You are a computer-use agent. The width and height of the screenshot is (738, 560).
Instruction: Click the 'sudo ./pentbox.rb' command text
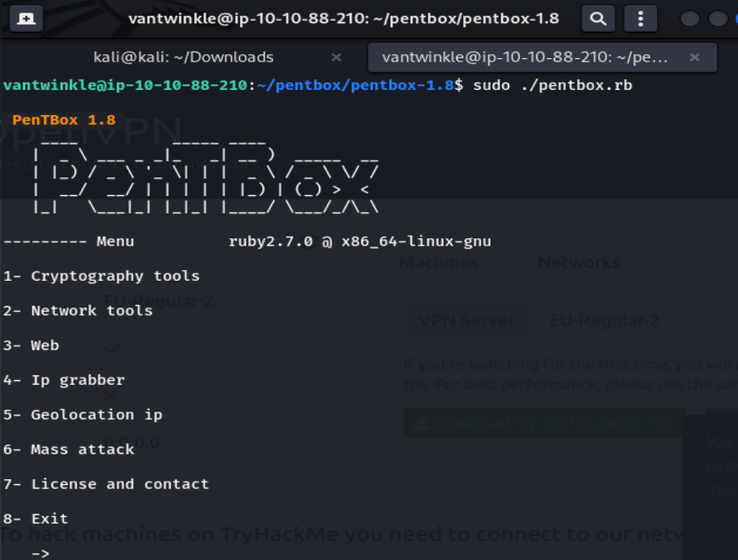(x=552, y=85)
